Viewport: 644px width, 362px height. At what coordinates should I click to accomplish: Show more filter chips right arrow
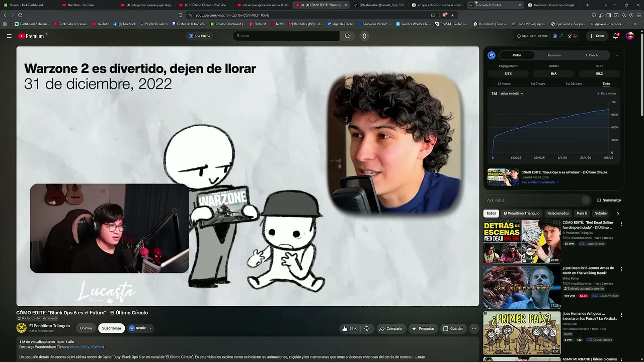pos(618,213)
